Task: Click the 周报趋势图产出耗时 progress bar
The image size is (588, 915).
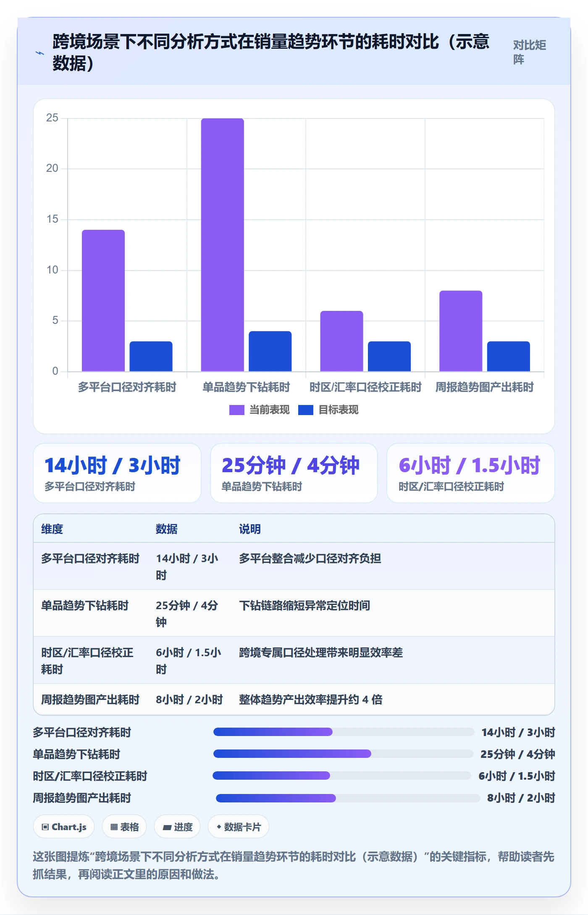Action: 348,797
